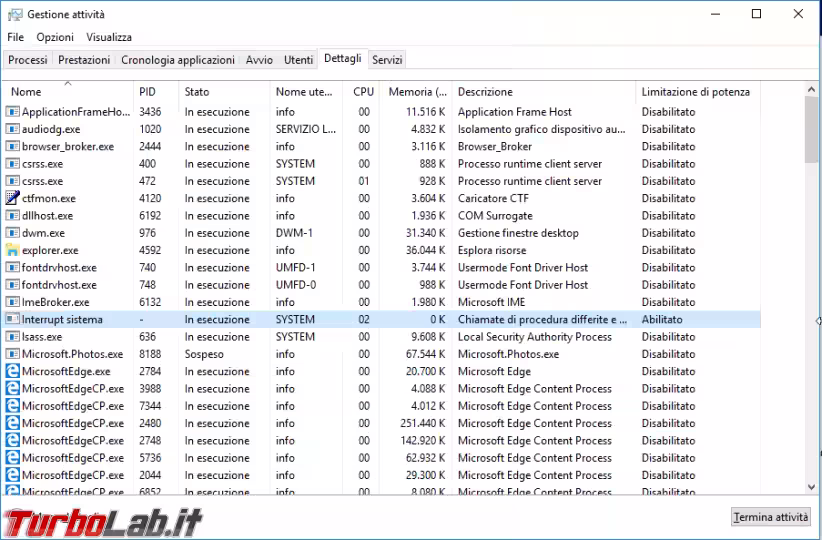Click the DWM-1 user name cell
822x540 pixels.
294,233
